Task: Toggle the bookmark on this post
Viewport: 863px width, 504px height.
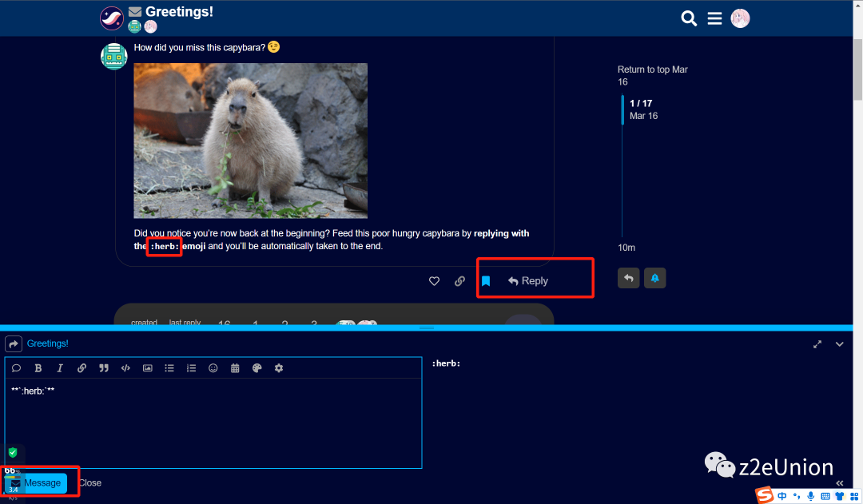Action: [x=485, y=281]
